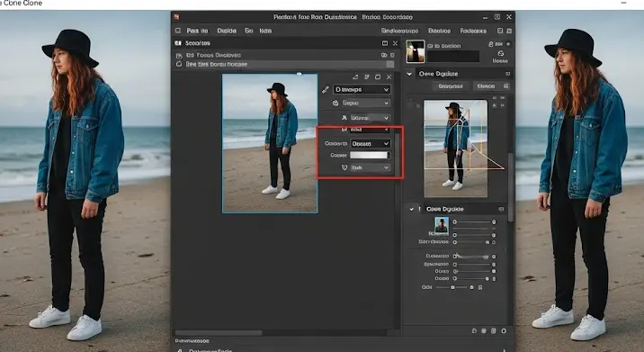Click the 'Hoese' button
Screen dimensions: 644x352
[x=500, y=60]
